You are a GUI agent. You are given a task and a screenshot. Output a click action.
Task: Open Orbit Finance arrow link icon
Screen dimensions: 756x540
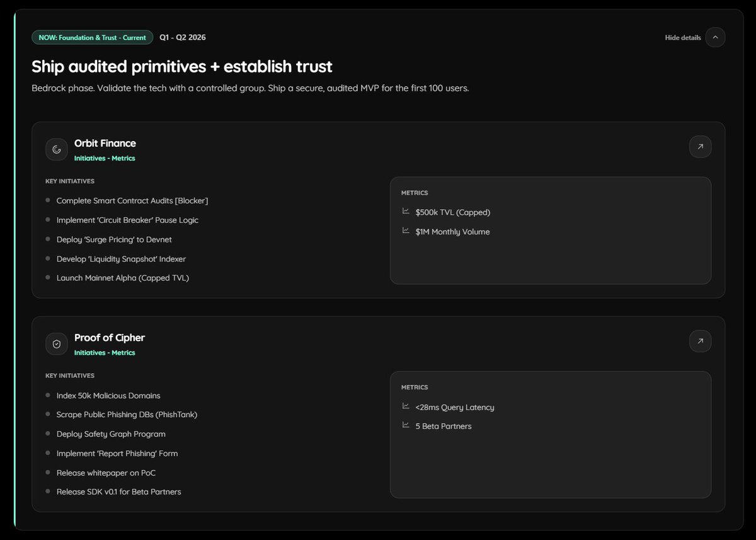click(x=700, y=147)
